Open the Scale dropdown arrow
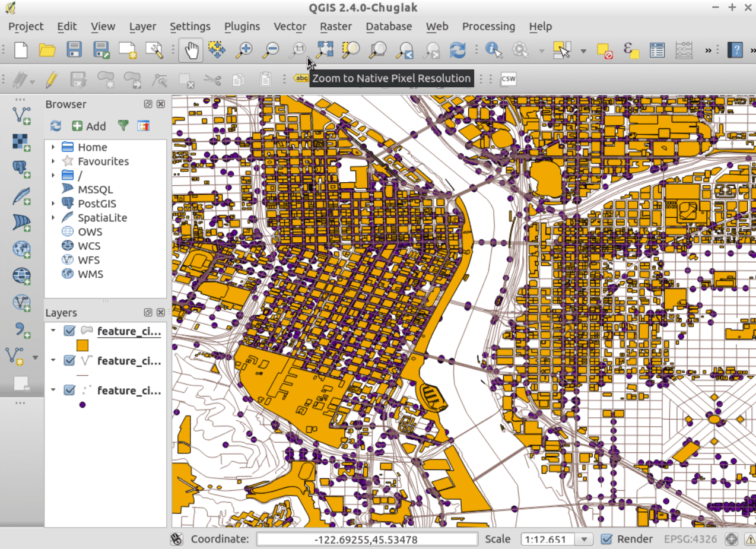The image size is (756, 549). [585, 539]
